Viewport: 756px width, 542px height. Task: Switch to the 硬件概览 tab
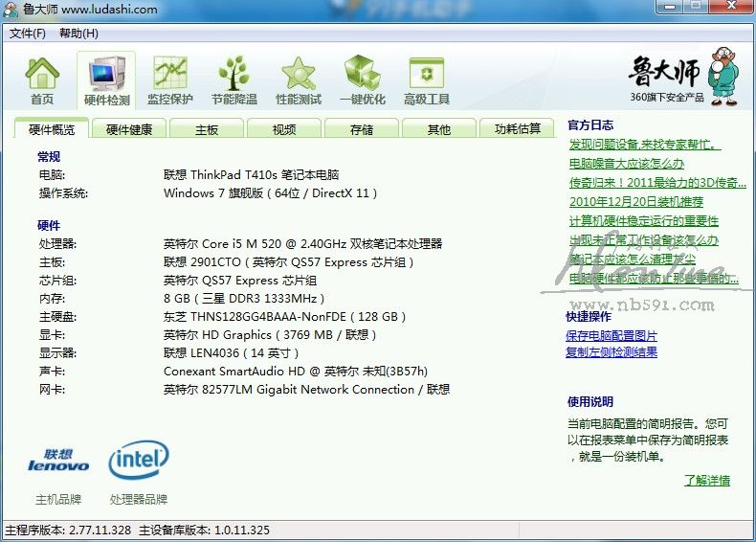(x=52, y=129)
